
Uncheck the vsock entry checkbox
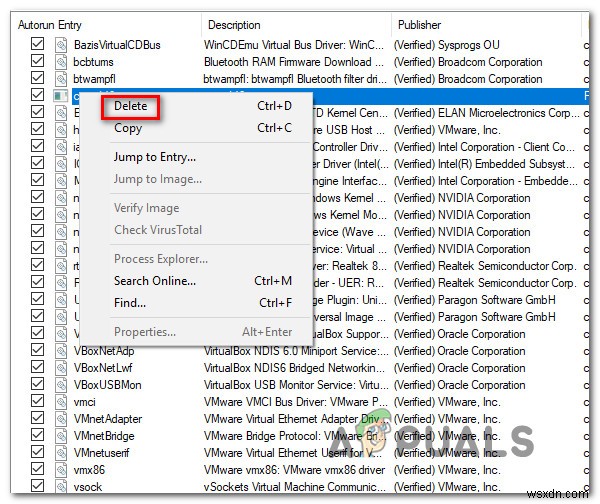(38, 486)
